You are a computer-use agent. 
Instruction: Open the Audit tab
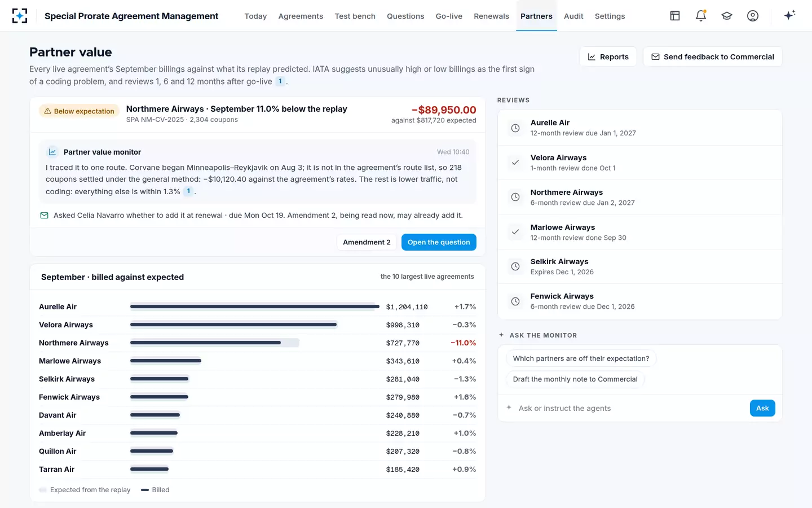(573, 16)
